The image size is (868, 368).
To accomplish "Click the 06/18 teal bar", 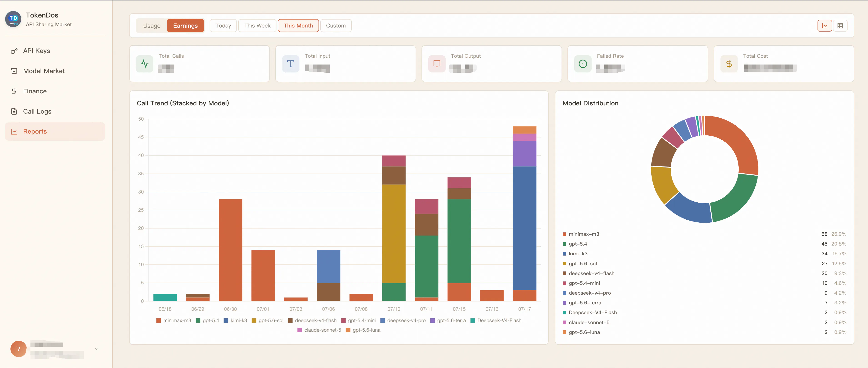I will tap(165, 297).
